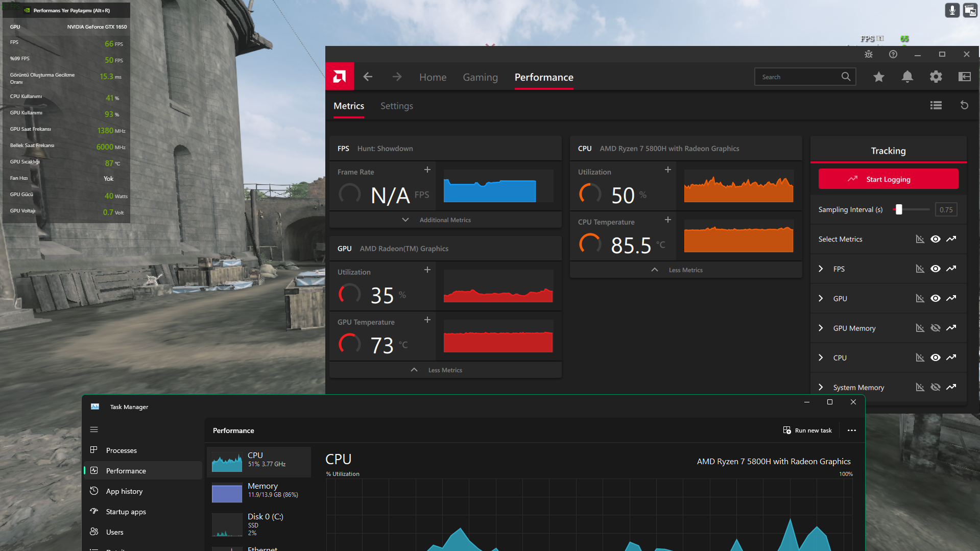Expand the CPU tracking row

pyautogui.click(x=821, y=357)
